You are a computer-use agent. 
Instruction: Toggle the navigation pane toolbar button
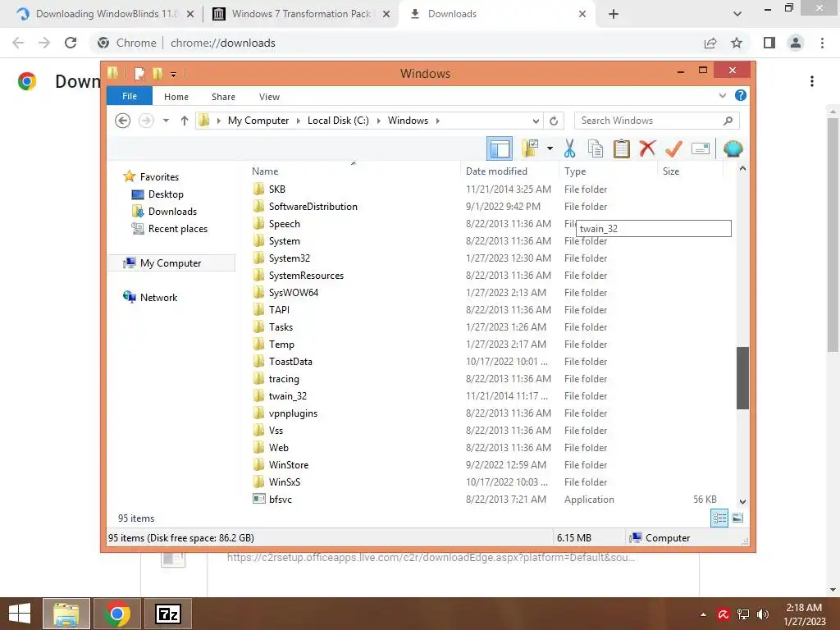click(500, 148)
